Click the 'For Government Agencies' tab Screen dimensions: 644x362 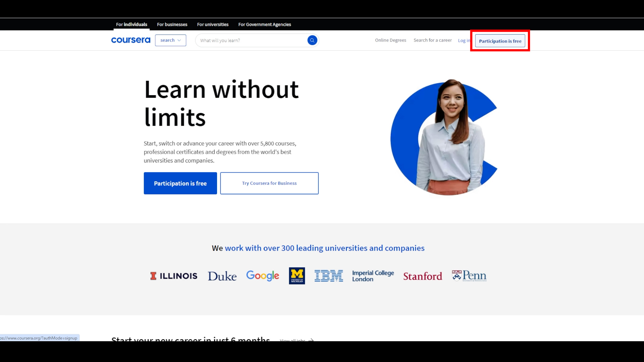(265, 24)
